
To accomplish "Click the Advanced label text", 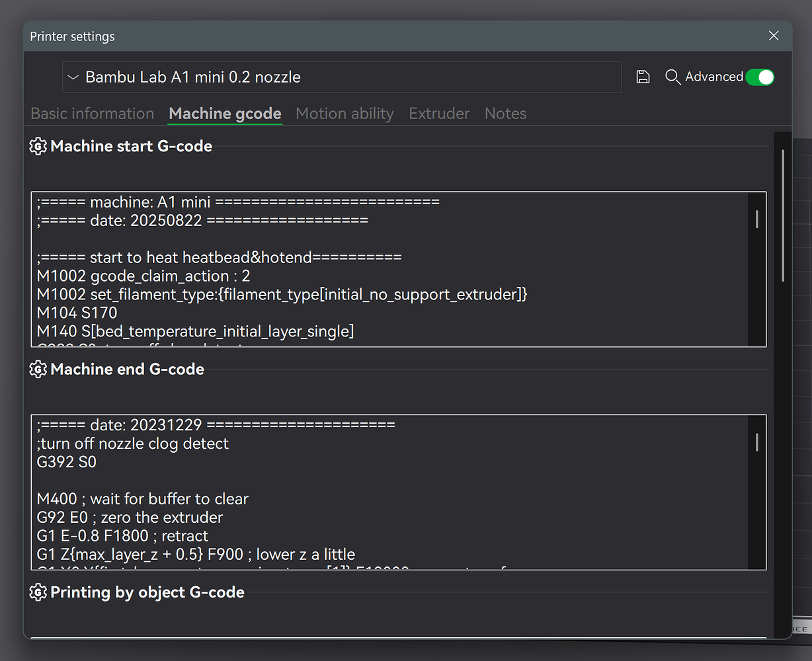I will click(714, 77).
